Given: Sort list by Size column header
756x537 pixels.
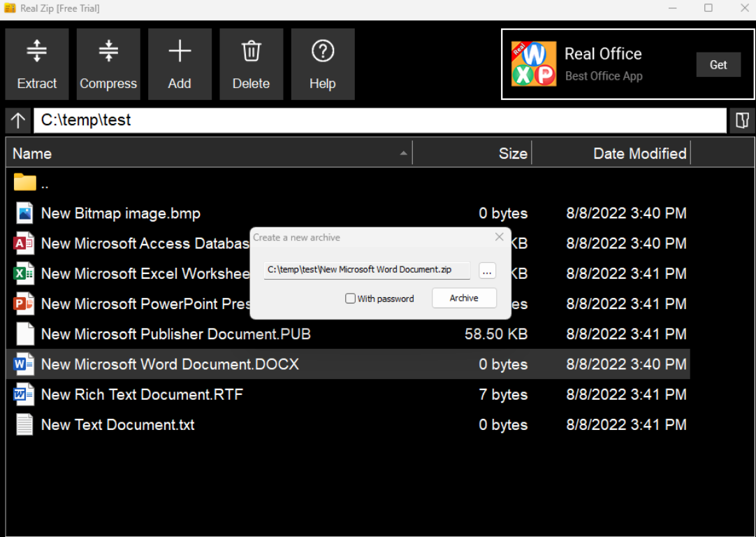Looking at the screenshot, I should click(472, 153).
